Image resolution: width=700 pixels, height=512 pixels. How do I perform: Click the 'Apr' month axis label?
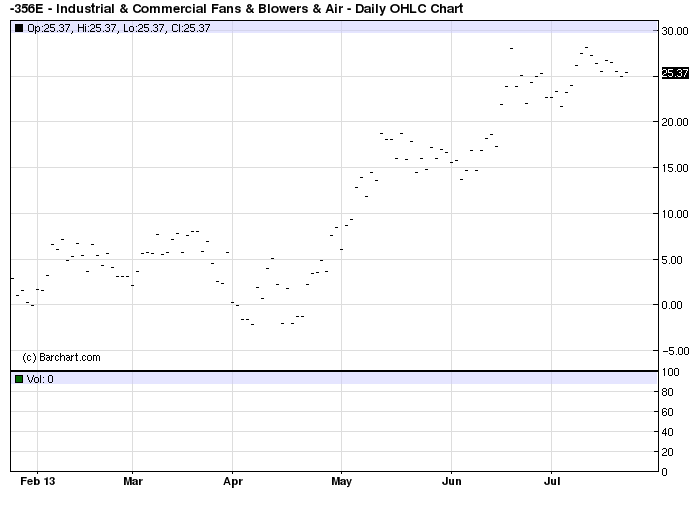(233, 482)
